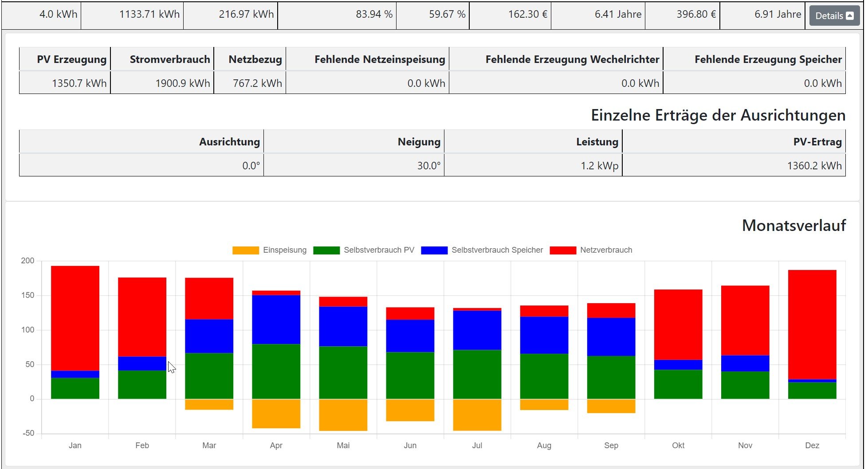Hide Selbstverbrauch PV series via legend text
This screenshot has height=469, width=868.
pos(379,250)
